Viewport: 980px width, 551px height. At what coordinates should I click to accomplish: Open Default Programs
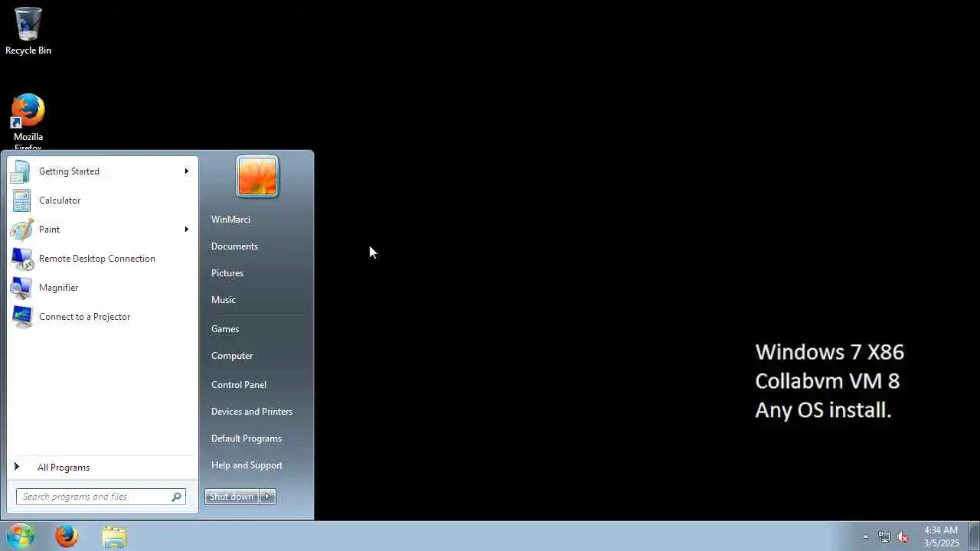coord(247,439)
